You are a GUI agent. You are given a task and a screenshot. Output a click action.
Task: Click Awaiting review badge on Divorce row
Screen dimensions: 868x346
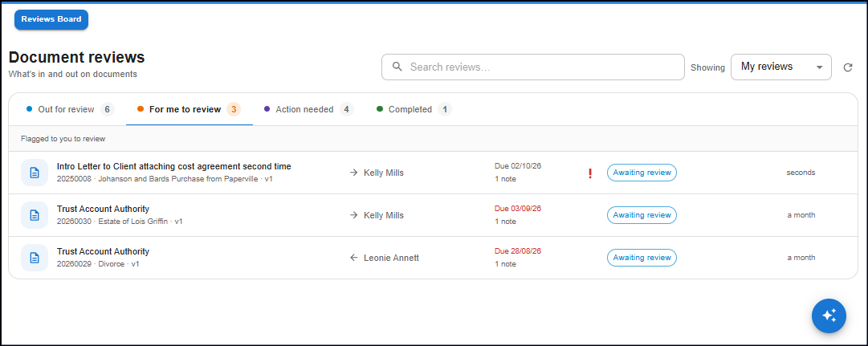point(642,258)
